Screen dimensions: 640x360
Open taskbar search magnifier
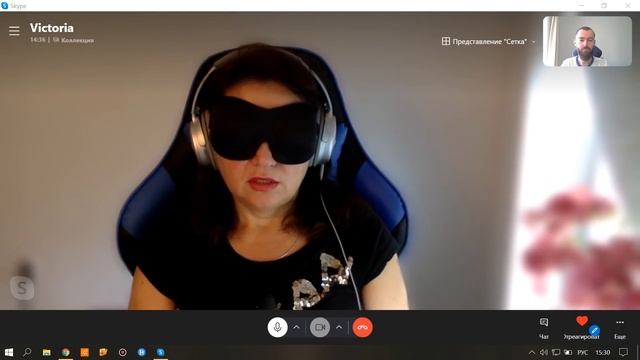[27, 352]
